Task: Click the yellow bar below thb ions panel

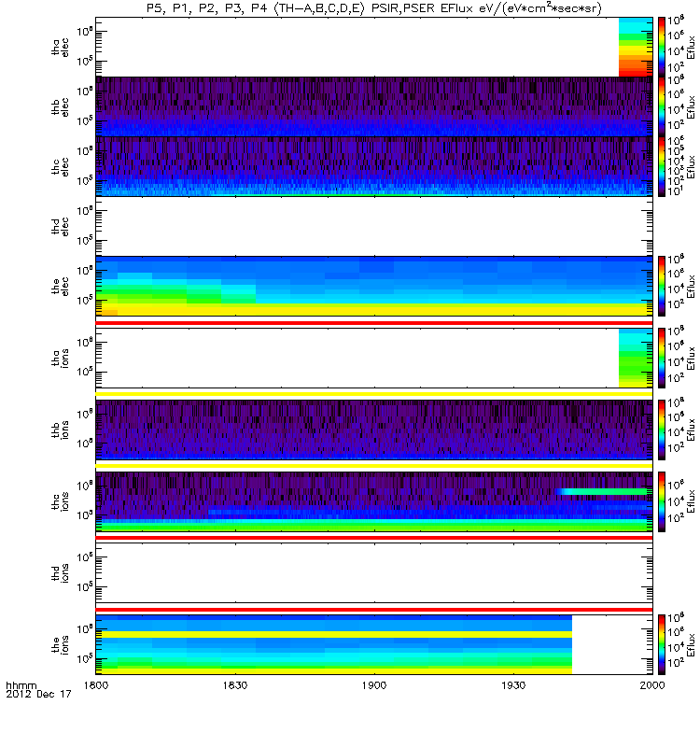Action: [374, 466]
